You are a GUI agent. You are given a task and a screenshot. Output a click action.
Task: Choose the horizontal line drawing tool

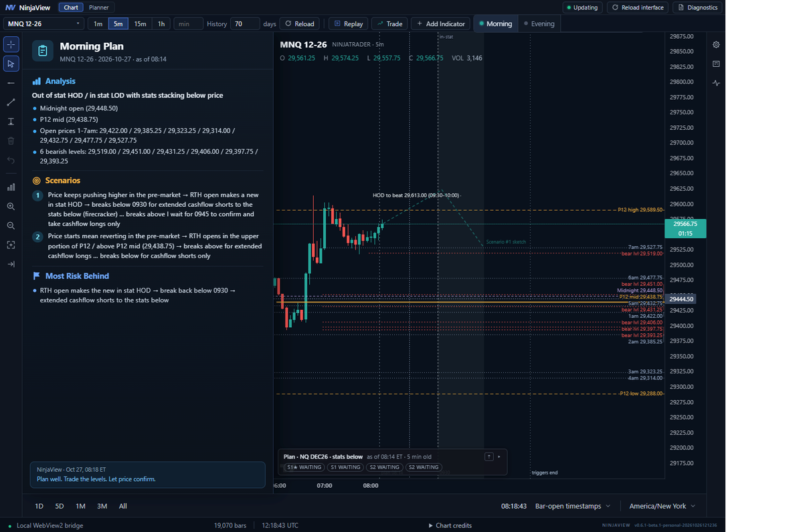point(11,83)
